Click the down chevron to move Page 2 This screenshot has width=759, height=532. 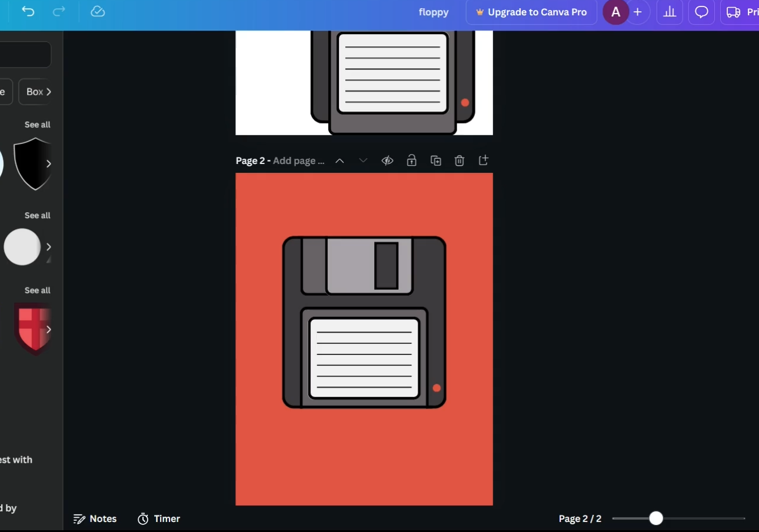click(x=363, y=160)
